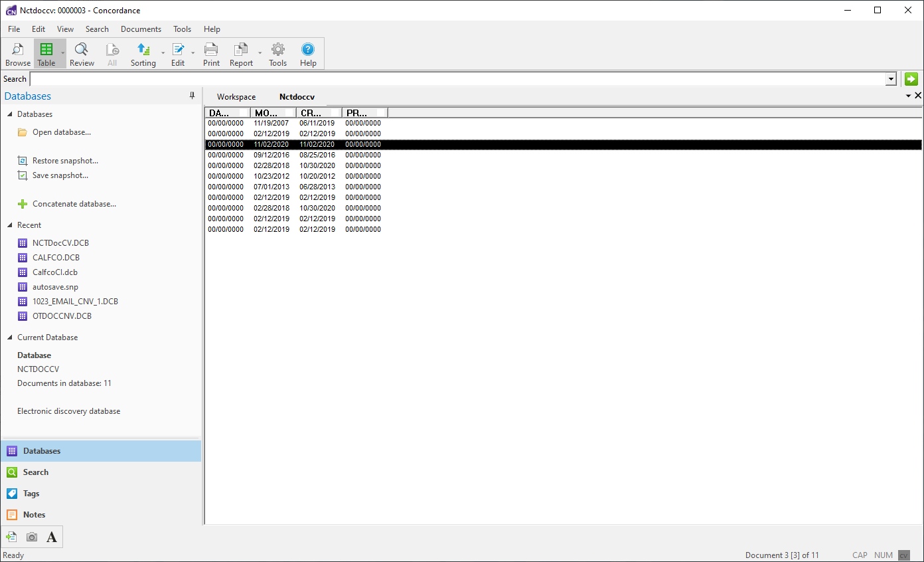Select the Databases navigation pane button
The height and width of the screenshot is (562, 924).
(100, 451)
